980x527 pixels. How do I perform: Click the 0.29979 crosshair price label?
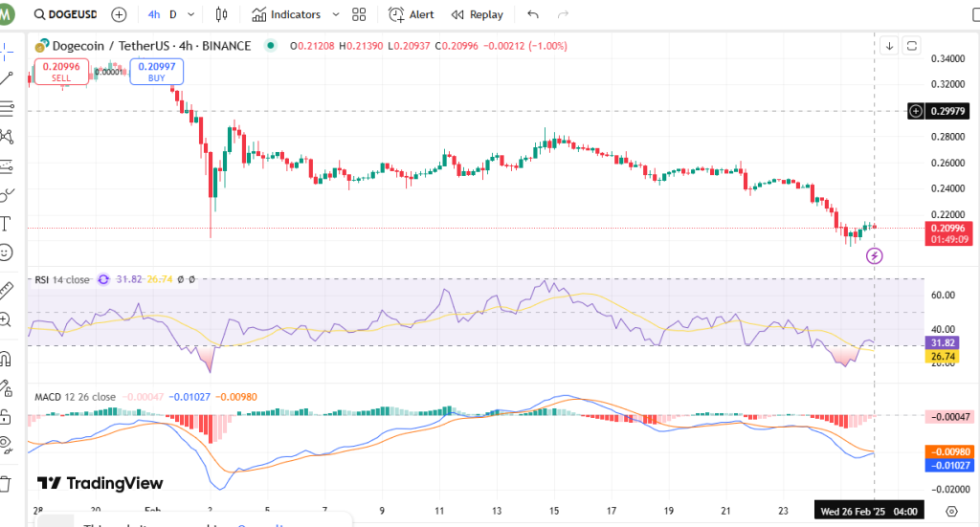(x=947, y=111)
